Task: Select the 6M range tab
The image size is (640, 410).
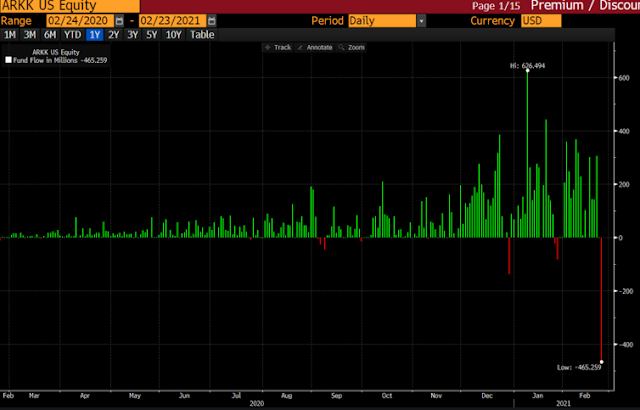Action: pyautogui.click(x=50, y=35)
